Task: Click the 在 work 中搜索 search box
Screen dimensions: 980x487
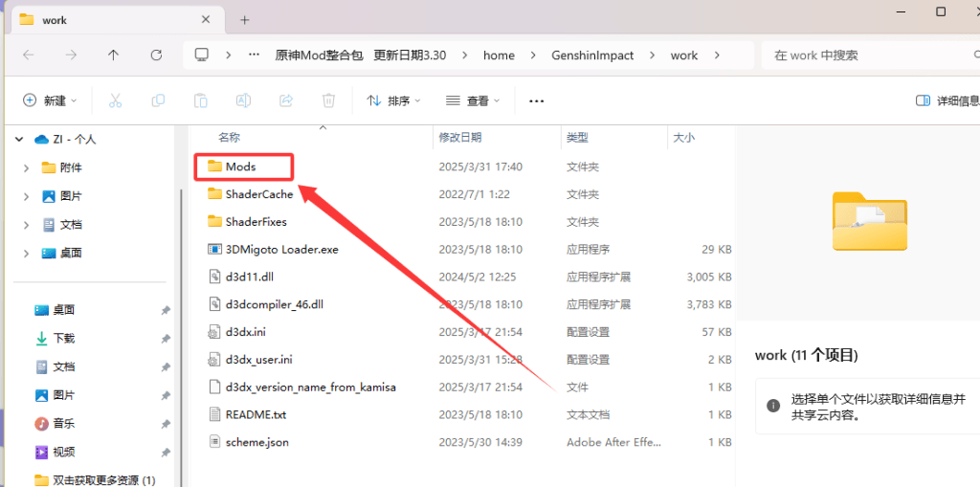Action: point(861,55)
